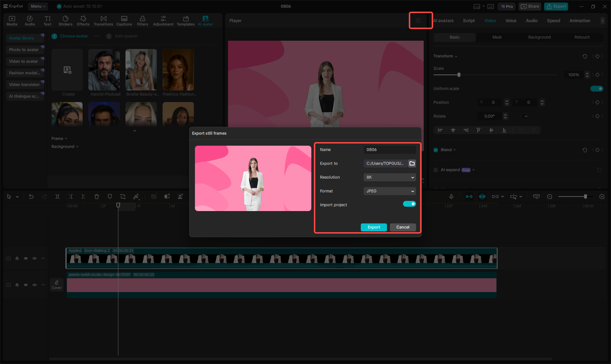The height and width of the screenshot is (364, 611).
Task: Click the teal Export button in dialog
Action: point(374,227)
